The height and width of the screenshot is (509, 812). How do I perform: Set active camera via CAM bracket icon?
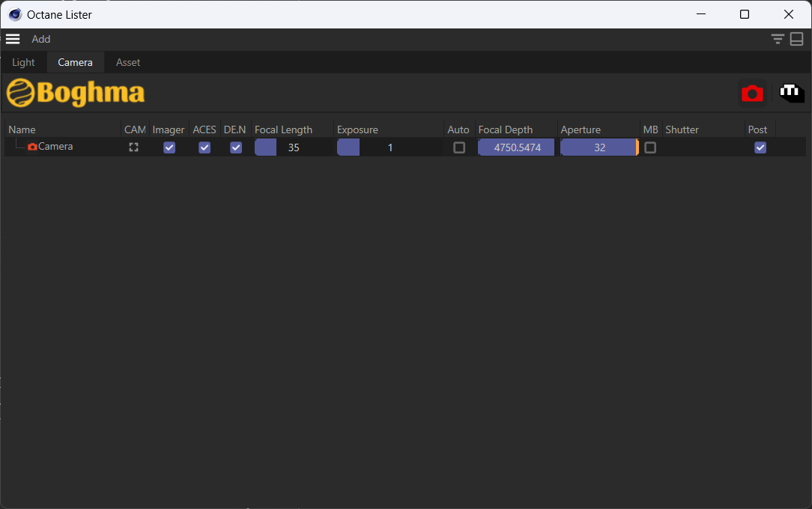point(133,147)
